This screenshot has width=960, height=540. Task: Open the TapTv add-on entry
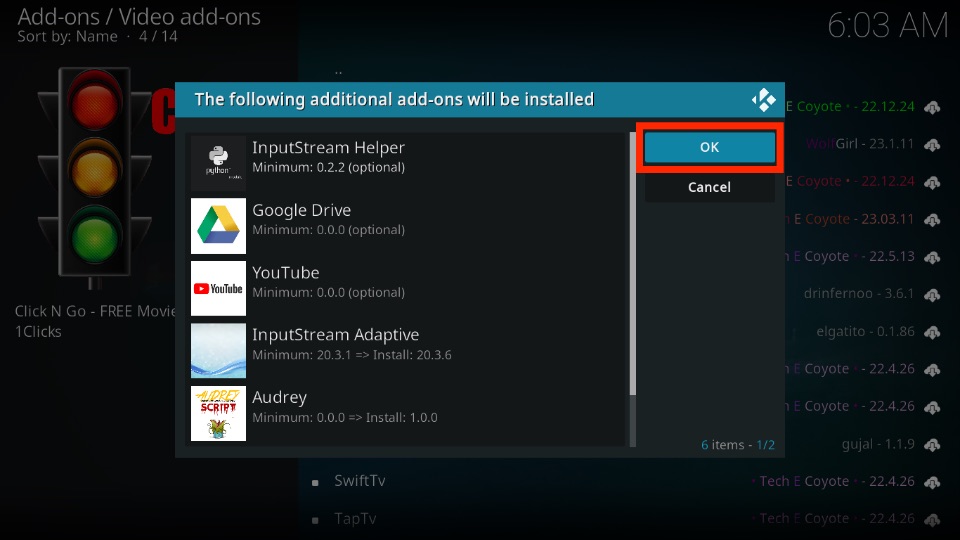click(355, 519)
